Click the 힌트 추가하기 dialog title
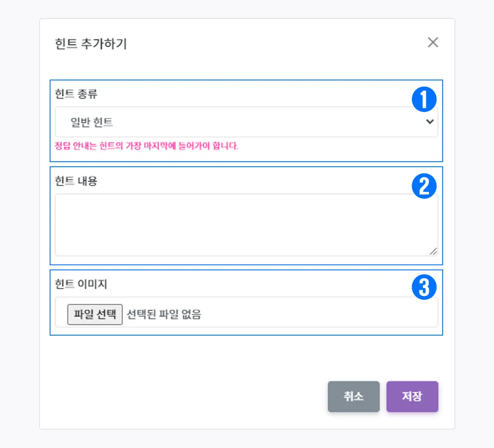The image size is (494, 448). pos(91,44)
